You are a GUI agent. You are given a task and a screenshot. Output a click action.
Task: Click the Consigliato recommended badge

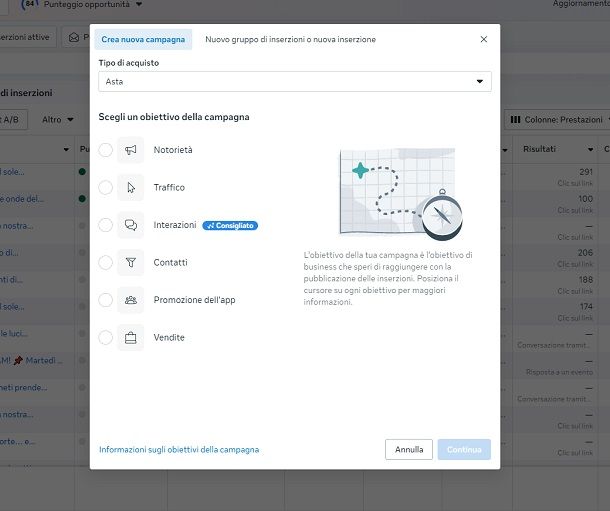(230, 225)
